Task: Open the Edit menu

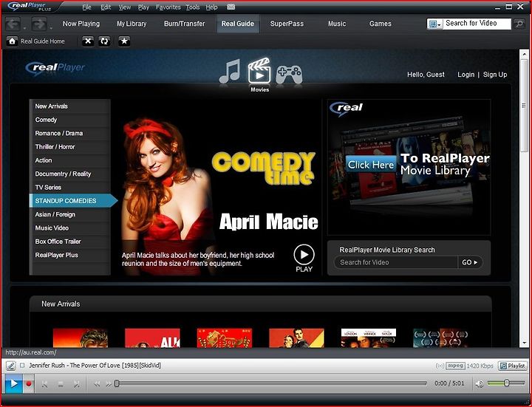Action: (106, 7)
